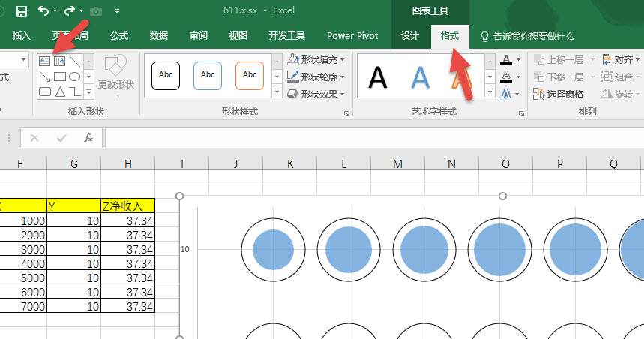
Task: Open the 形状填充 dropdown
Action: (316, 60)
